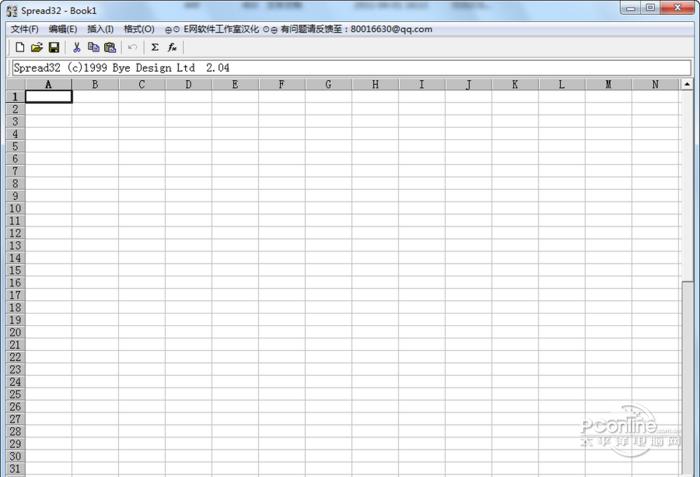Viewport: 700px width, 477px height.
Task: Select row 1 header
Action: click(x=16, y=96)
